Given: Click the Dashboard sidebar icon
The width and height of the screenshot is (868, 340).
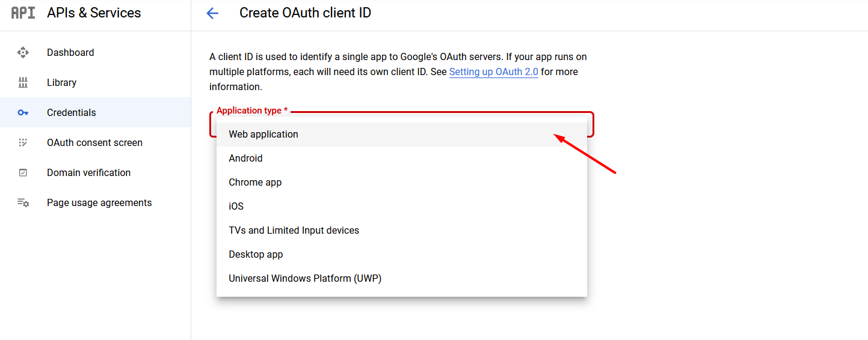Looking at the screenshot, I should click(23, 52).
